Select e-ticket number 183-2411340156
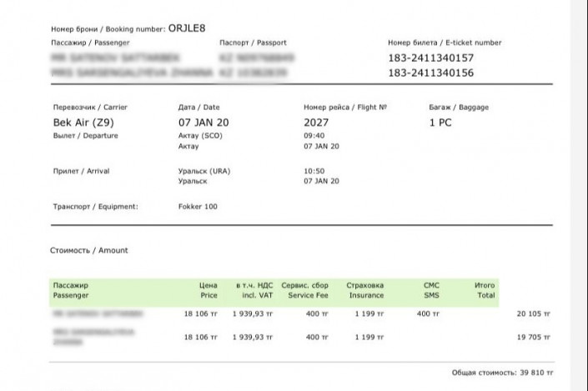 (430, 73)
